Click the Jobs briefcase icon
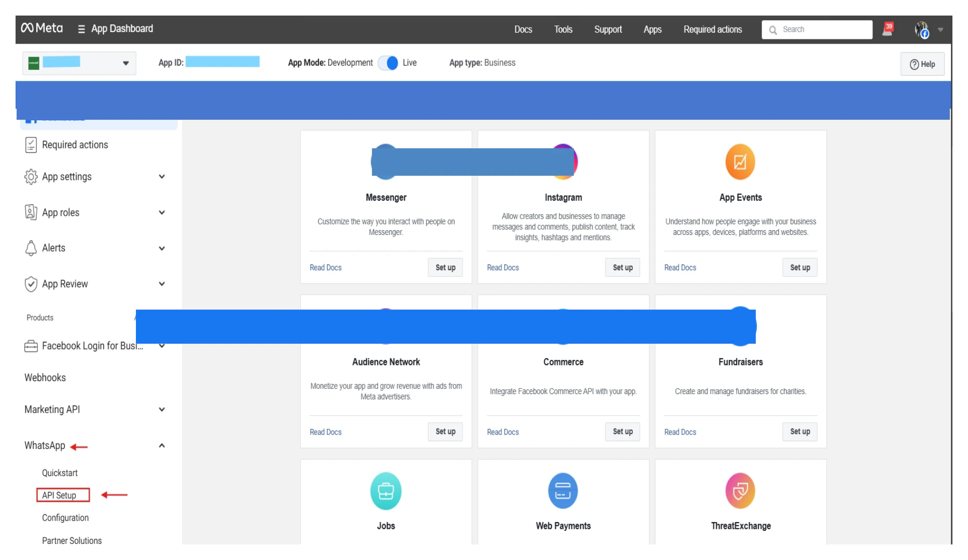 pos(386,491)
